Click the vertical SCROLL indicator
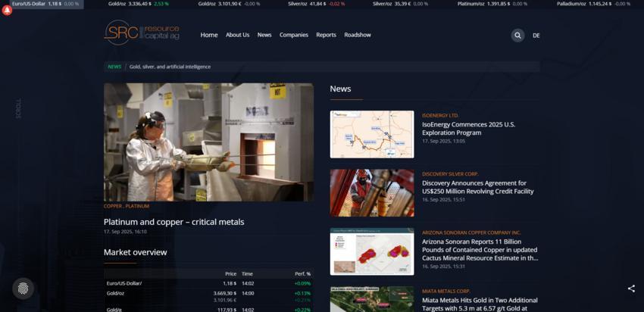644x312 pixels. (x=18, y=108)
